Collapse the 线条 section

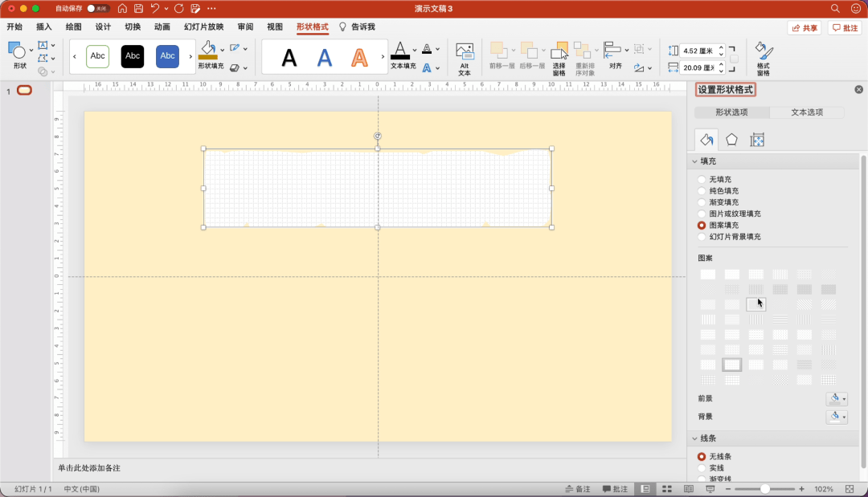pyautogui.click(x=694, y=438)
